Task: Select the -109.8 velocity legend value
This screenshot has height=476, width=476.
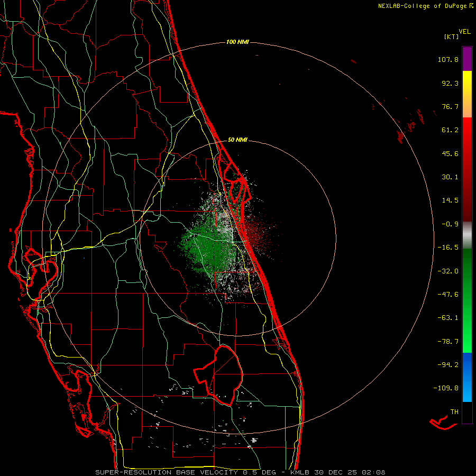Action: [446, 388]
